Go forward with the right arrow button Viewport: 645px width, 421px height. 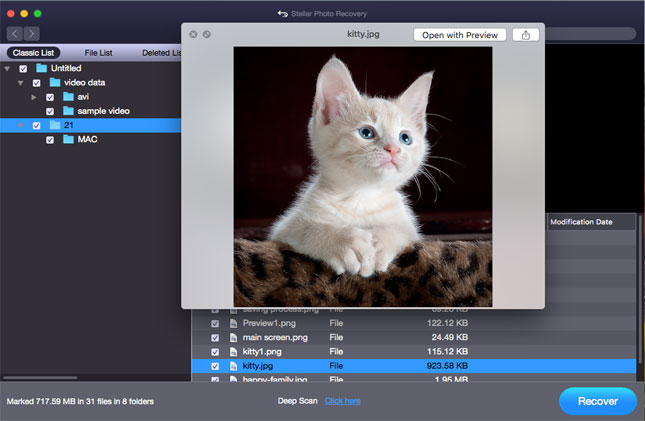pyautogui.click(x=32, y=33)
